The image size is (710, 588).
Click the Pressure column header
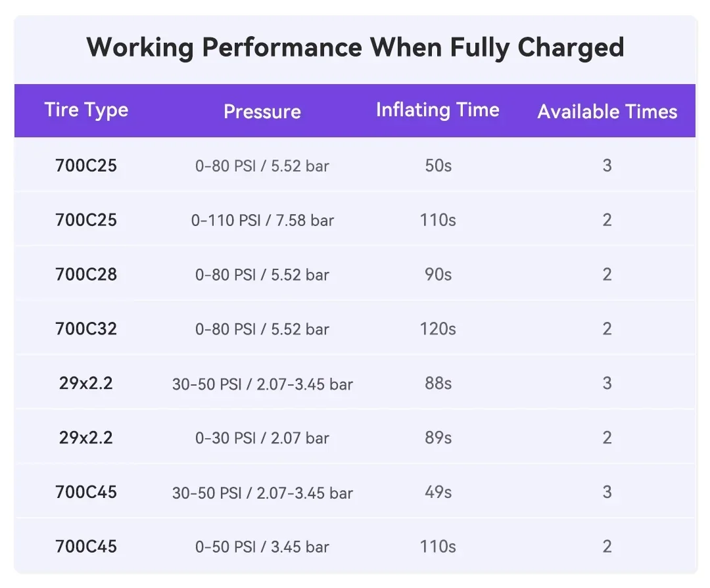coord(262,112)
